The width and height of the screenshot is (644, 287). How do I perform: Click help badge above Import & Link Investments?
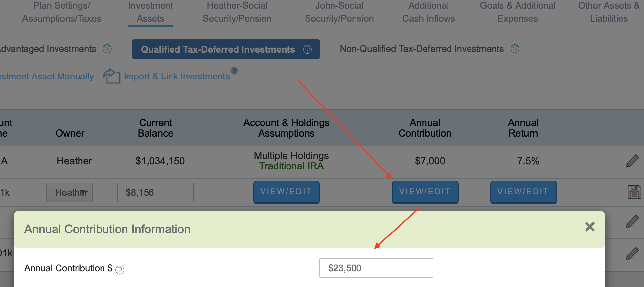point(234,71)
